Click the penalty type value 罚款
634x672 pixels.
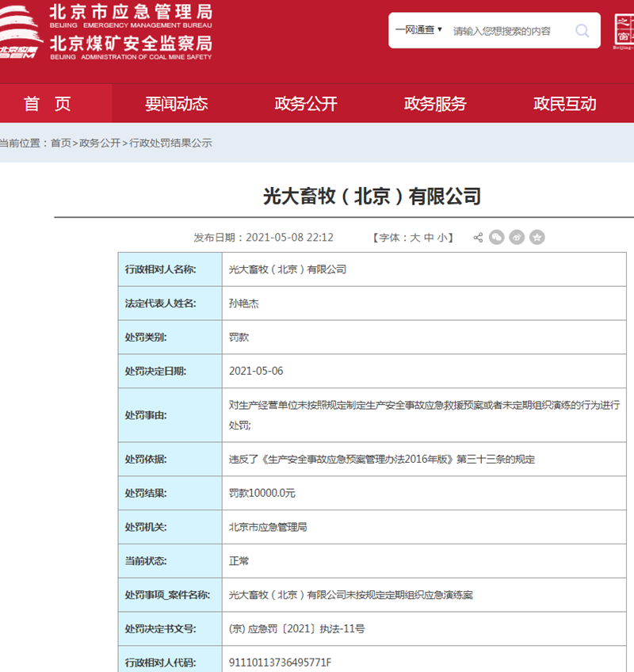(x=239, y=338)
